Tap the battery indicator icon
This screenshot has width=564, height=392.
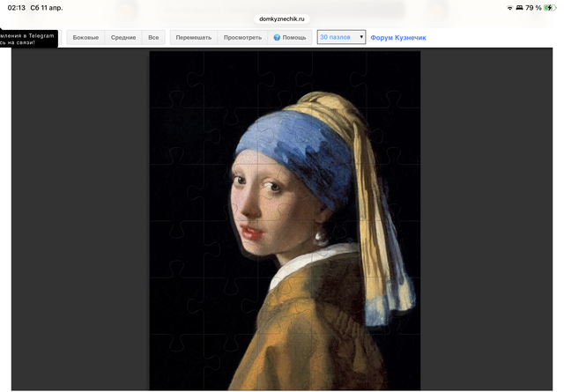click(x=550, y=8)
